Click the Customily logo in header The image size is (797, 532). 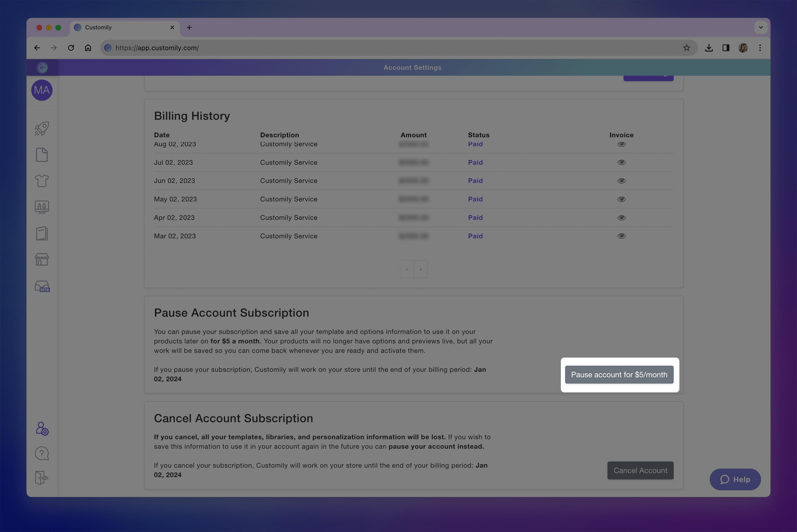click(x=42, y=67)
